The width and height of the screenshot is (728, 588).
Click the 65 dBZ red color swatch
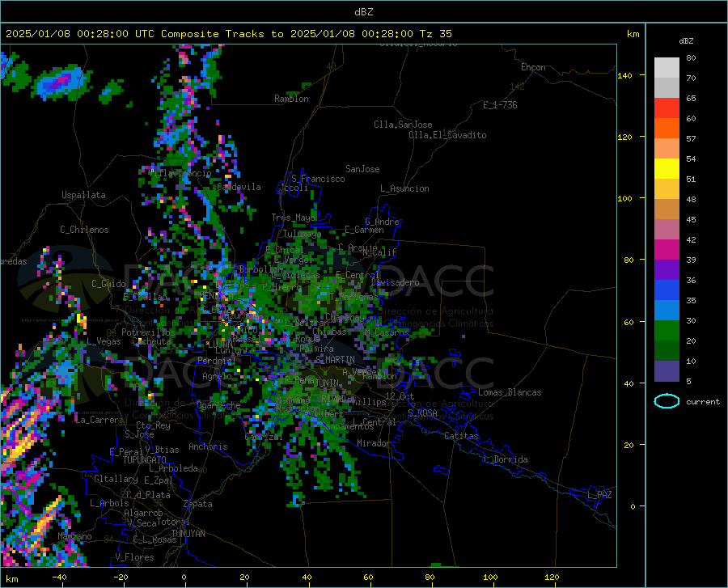[667, 108]
